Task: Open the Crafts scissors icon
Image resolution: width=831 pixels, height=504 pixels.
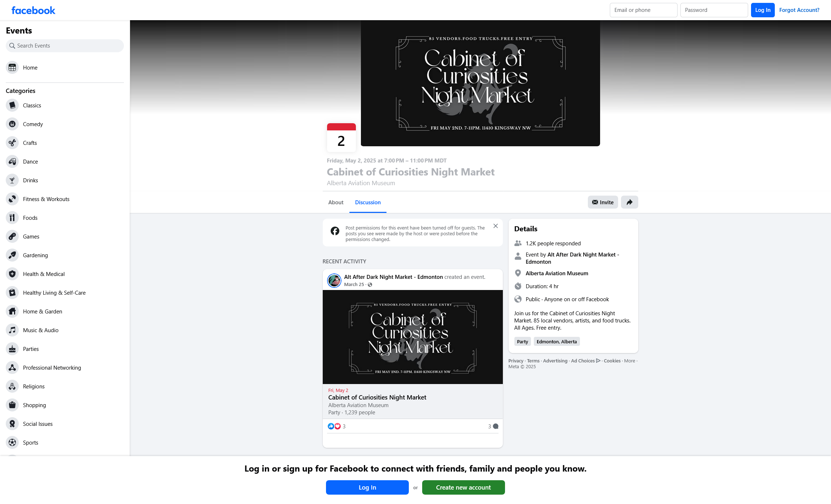Action: pos(12,143)
